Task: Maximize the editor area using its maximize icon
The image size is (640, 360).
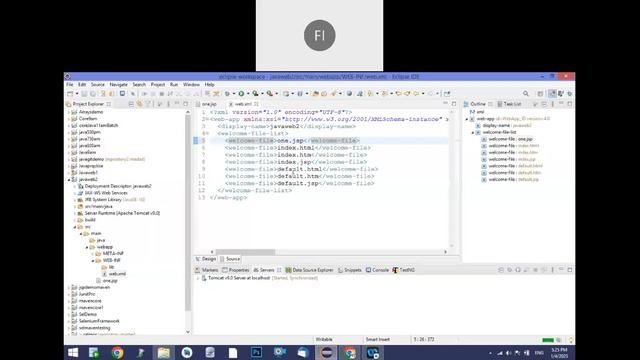Action: (x=454, y=104)
